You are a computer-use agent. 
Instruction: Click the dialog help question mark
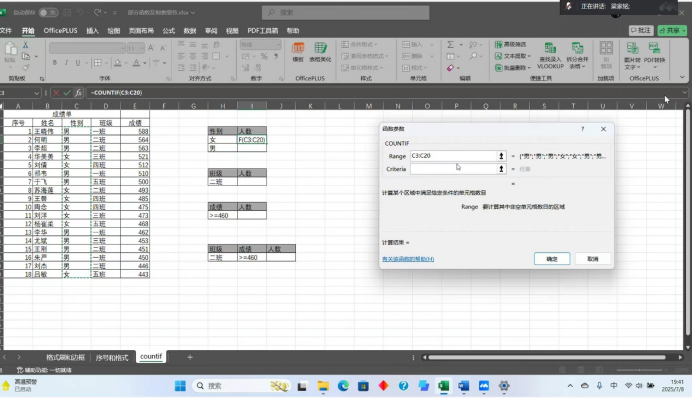click(x=583, y=129)
